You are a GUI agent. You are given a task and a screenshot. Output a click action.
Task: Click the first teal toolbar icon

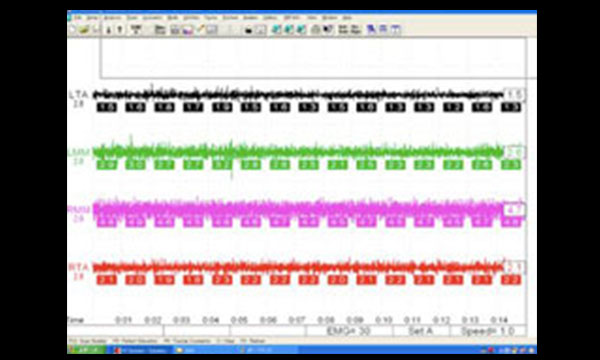(276, 29)
